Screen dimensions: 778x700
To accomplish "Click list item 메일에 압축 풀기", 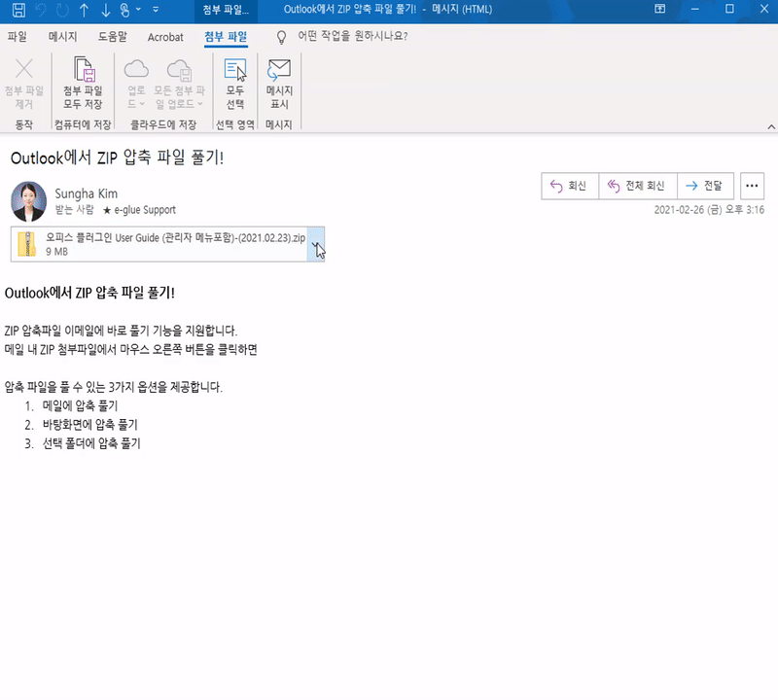I will pos(80,405).
